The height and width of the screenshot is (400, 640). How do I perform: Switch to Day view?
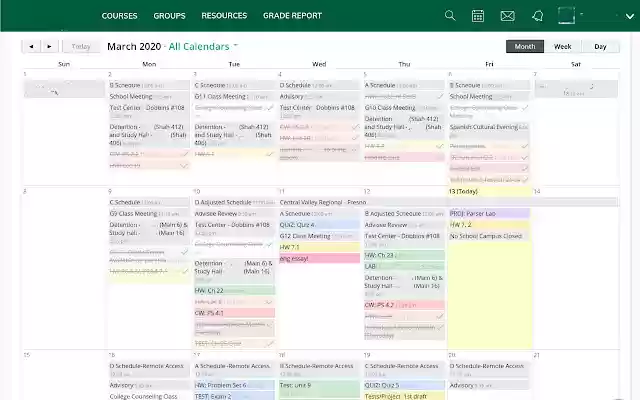tap(600, 47)
